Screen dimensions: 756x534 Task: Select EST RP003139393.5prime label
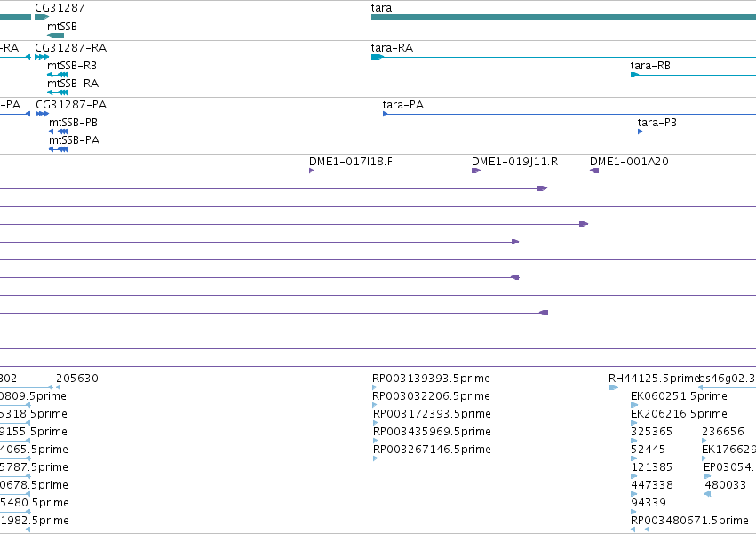(x=432, y=379)
